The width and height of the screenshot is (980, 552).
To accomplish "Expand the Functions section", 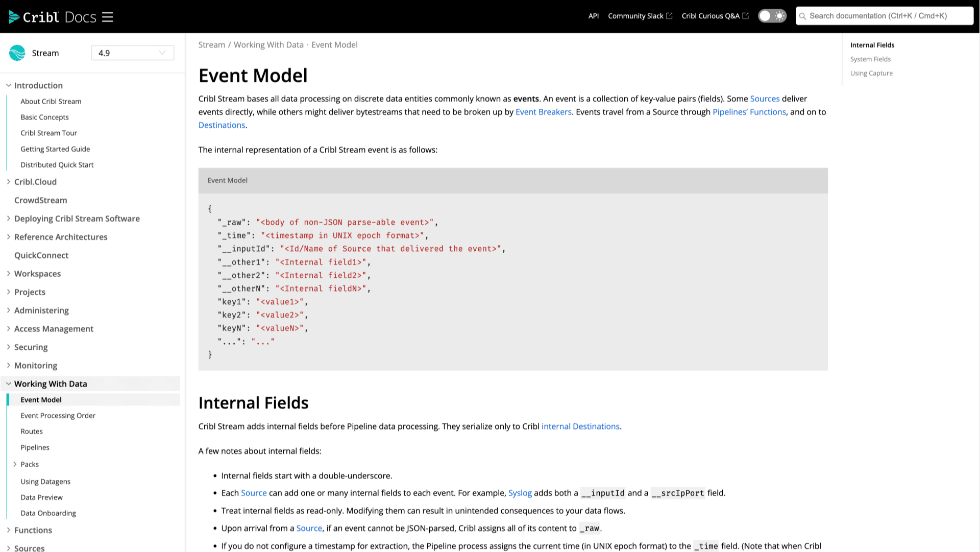I will tap(9, 530).
